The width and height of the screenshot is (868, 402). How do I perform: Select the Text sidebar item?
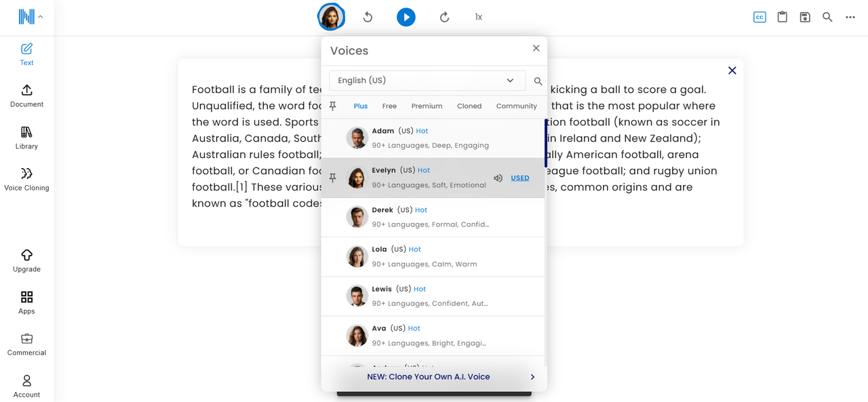click(x=26, y=55)
